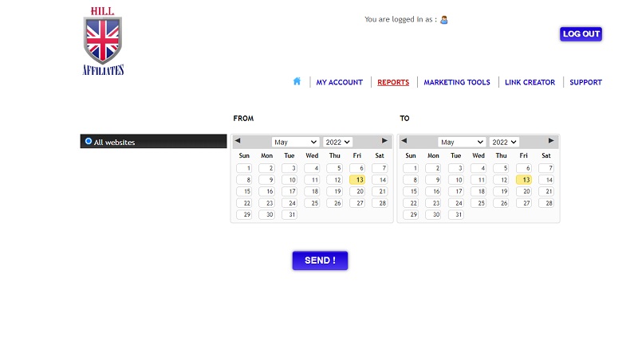This screenshot has width=638, height=364.
Task: Pick May 1 in FROM calendar
Action: (244, 168)
